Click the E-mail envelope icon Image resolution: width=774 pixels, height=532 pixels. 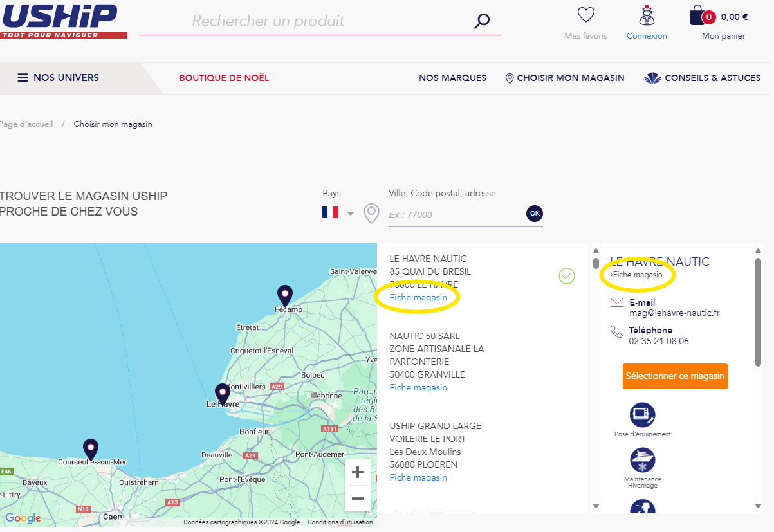click(x=617, y=302)
